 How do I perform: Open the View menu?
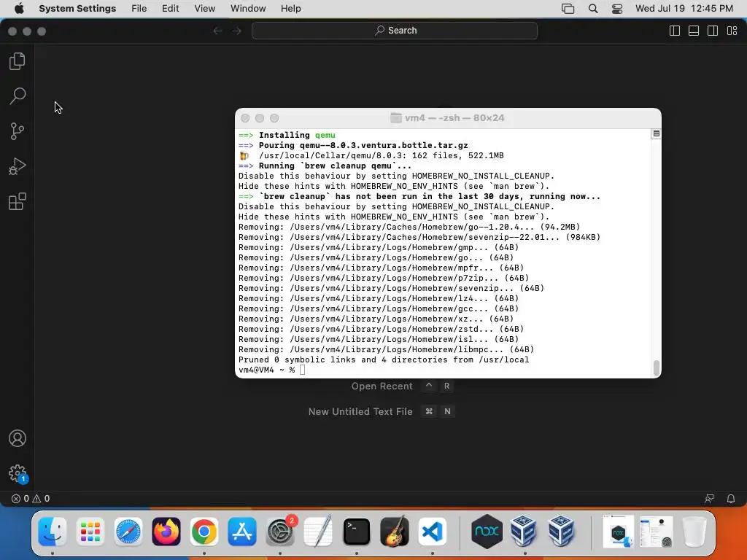click(205, 9)
